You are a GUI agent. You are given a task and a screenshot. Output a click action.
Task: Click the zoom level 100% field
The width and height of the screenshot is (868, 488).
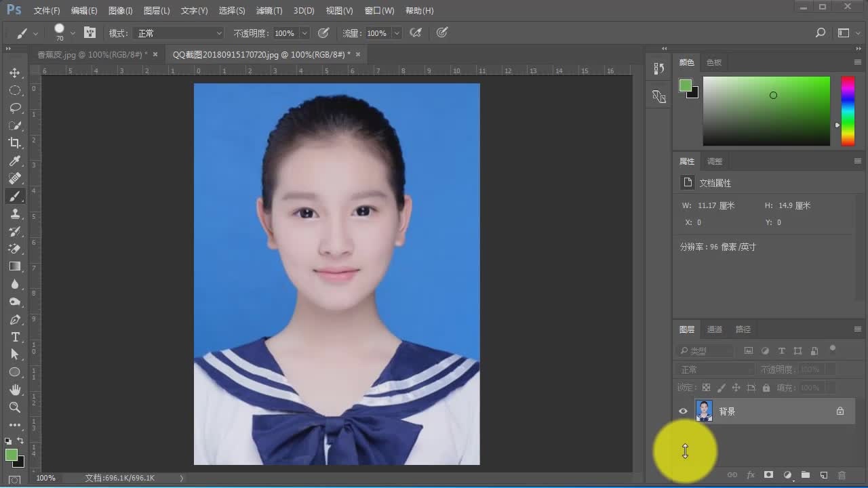click(45, 478)
